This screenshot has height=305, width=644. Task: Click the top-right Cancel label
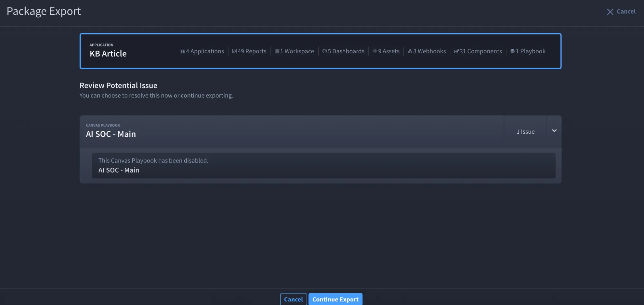(x=626, y=12)
